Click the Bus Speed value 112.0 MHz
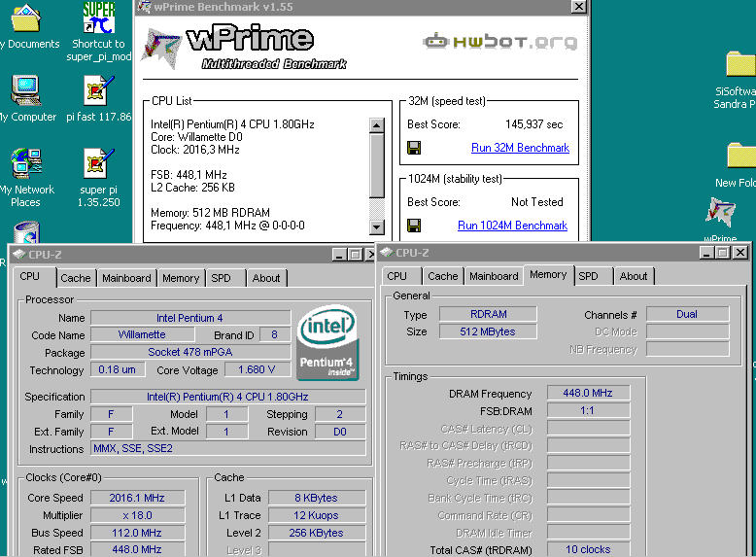756x557 pixels. click(x=137, y=533)
